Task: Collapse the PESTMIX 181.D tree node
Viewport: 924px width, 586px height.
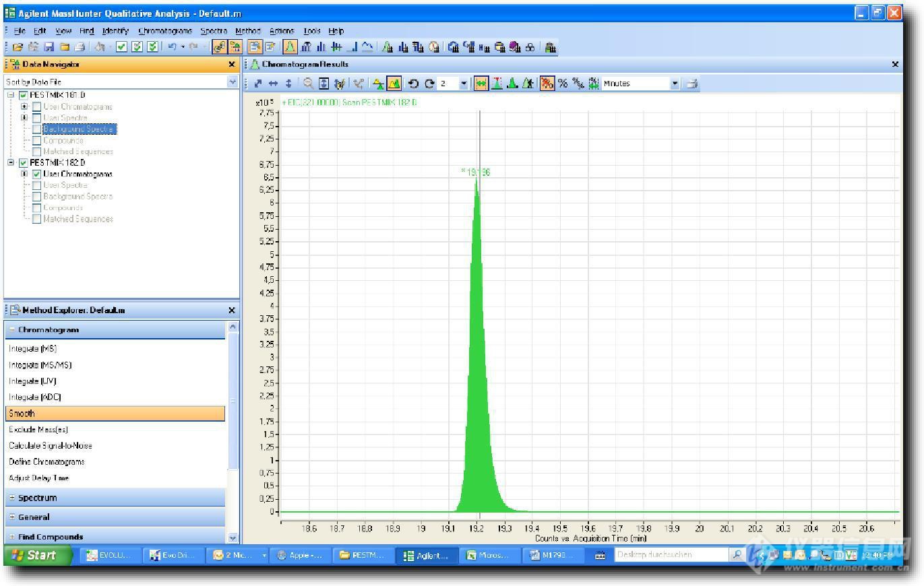Action: (11, 95)
